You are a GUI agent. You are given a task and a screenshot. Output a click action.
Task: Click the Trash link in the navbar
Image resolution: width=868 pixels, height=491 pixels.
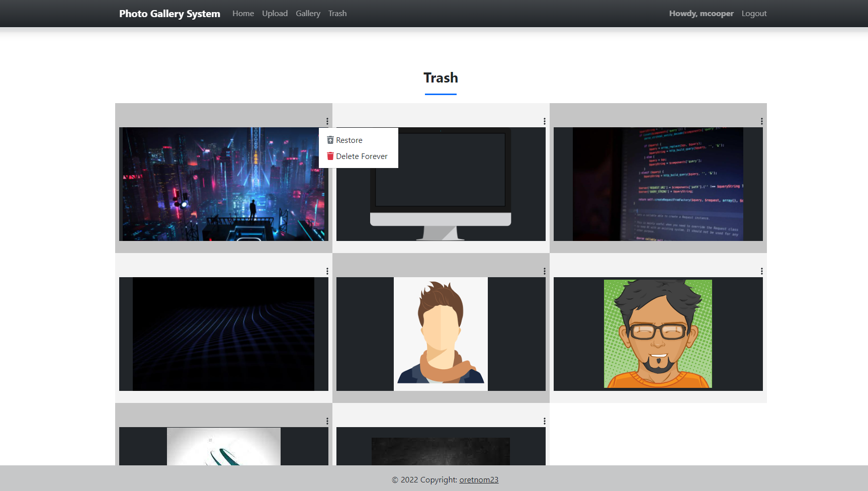(337, 14)
